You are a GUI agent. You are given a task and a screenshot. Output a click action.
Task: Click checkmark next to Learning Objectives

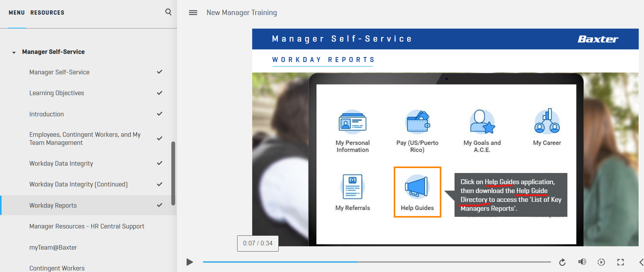(x=160, y=93)
